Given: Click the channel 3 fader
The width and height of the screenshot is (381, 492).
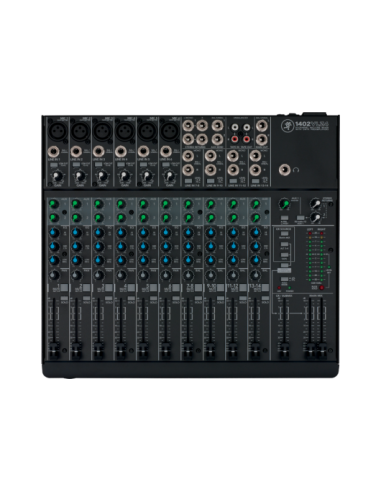Looking at the screenshot, I should click(98, 350).
